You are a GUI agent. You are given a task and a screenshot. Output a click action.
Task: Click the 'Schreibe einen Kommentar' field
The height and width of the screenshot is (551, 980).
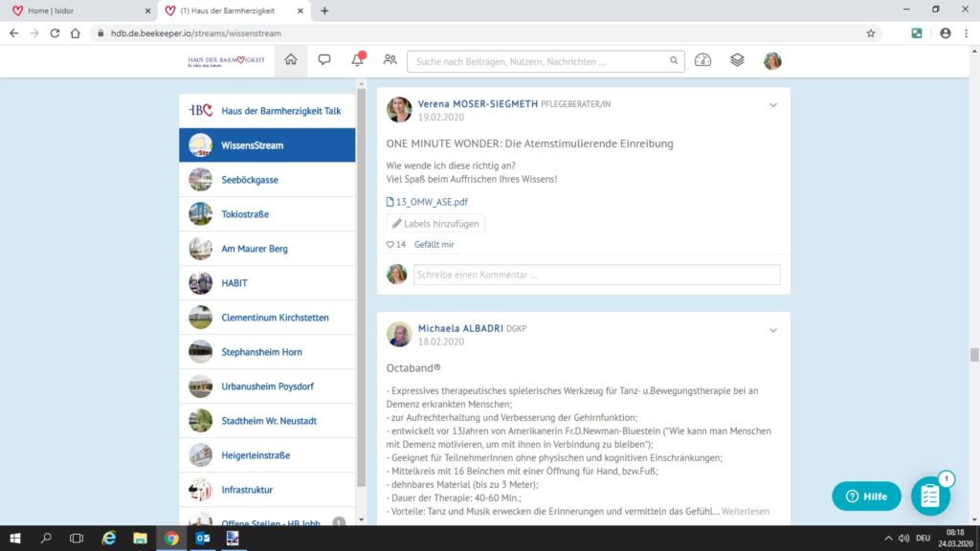coord(596,275)
